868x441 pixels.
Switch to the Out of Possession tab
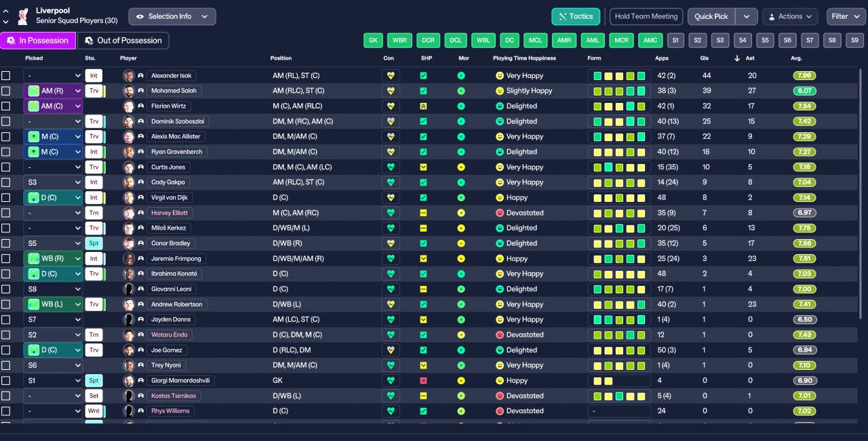click(123, 41)
